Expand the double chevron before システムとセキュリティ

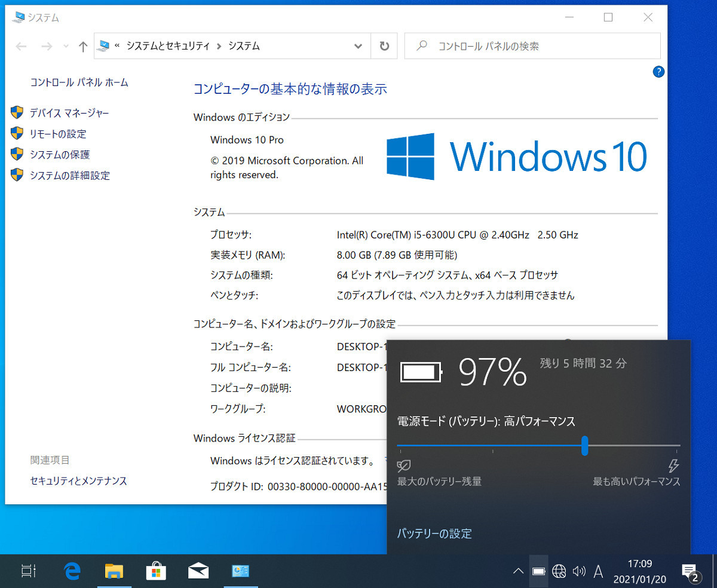pos(118,46)
